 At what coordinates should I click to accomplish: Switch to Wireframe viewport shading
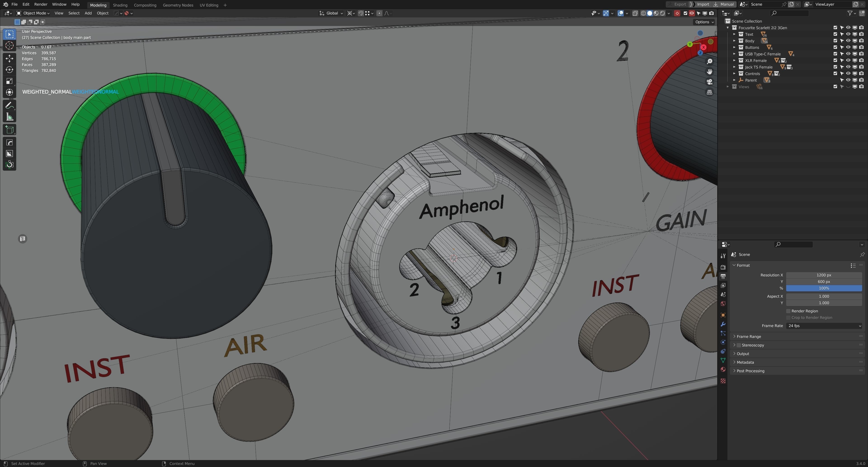(x=643, y=13)
